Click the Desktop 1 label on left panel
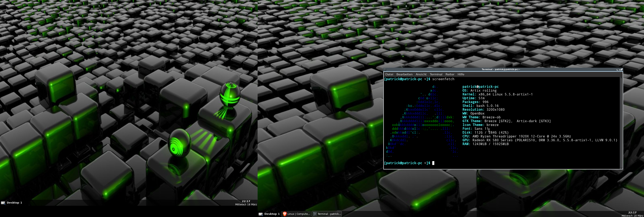 [x=14, y=203]
